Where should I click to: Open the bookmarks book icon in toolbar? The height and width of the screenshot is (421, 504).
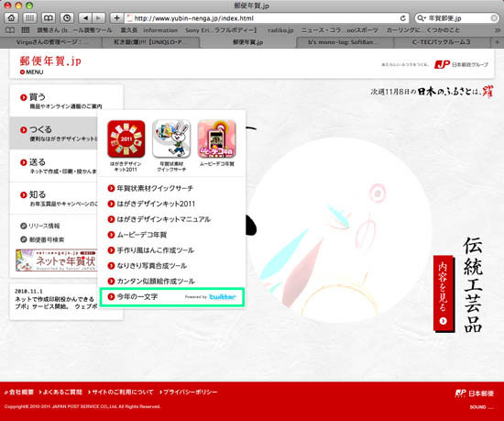pyautogui.click(x=49, y=18)
